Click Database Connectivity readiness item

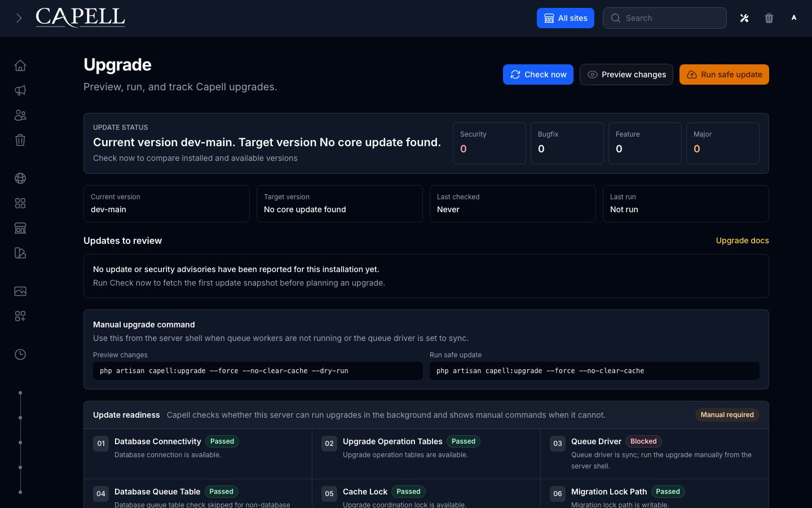(x=198, y=454)
